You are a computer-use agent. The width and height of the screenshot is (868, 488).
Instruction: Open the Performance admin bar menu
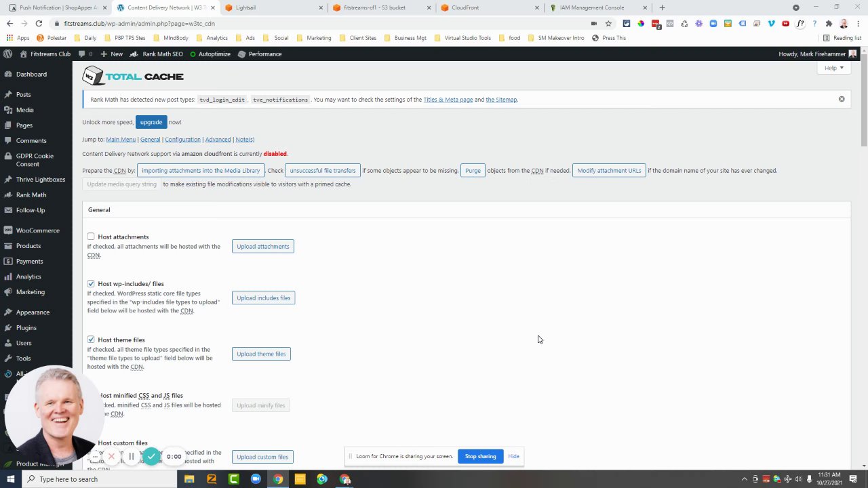coord(260,54)
